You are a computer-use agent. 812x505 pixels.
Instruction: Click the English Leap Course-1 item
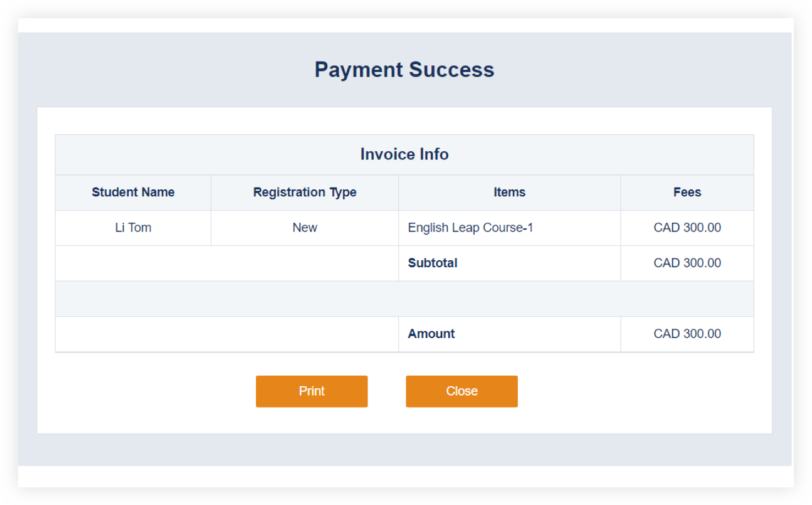click(x=470, y=228)
